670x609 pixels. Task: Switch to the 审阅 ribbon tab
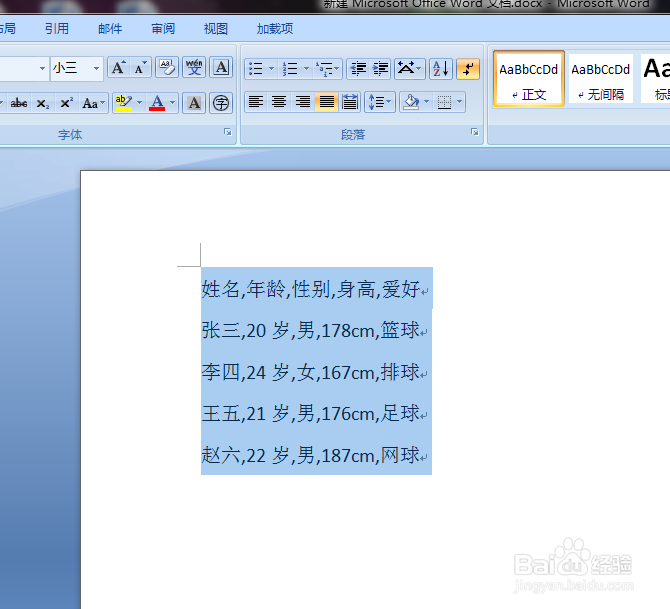(163, 29)
